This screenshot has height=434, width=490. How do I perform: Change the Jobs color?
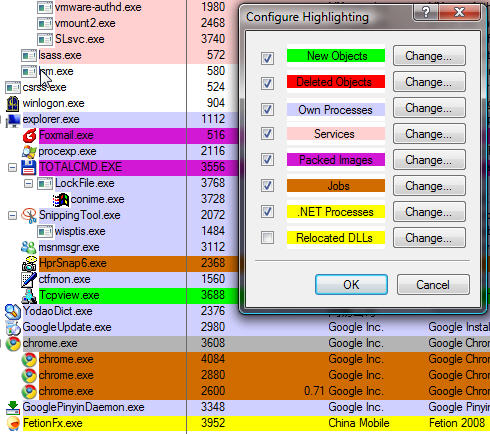[x=429, y=186]
